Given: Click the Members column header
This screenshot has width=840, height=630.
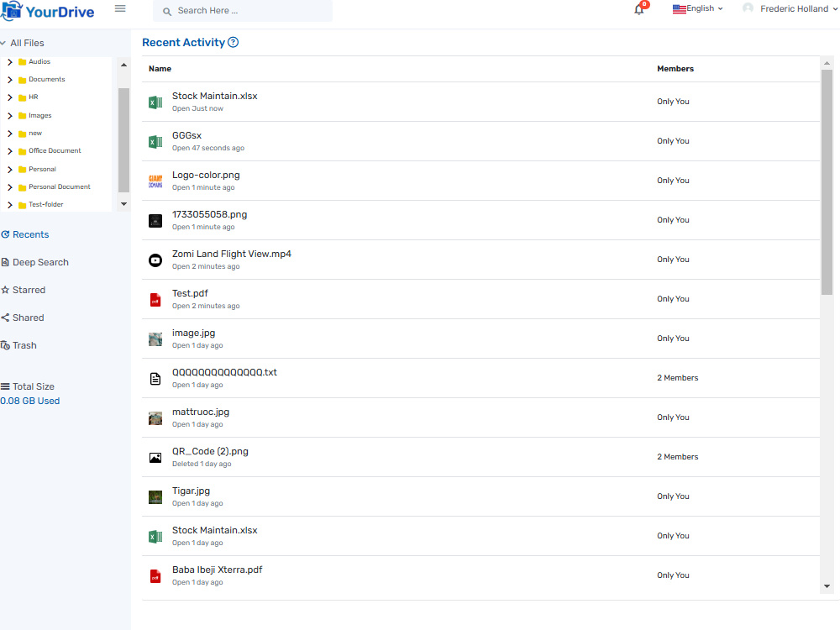Looking at the screenshot, I should tap(675, 69).
